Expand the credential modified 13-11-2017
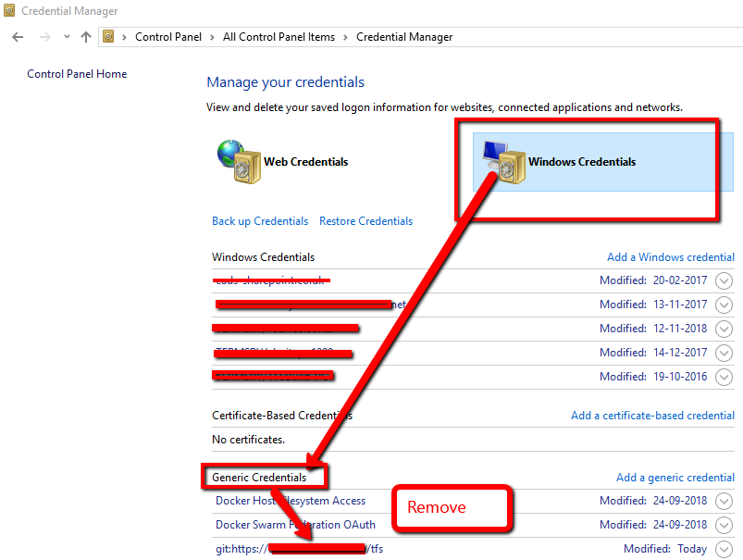 click(724, 305)
